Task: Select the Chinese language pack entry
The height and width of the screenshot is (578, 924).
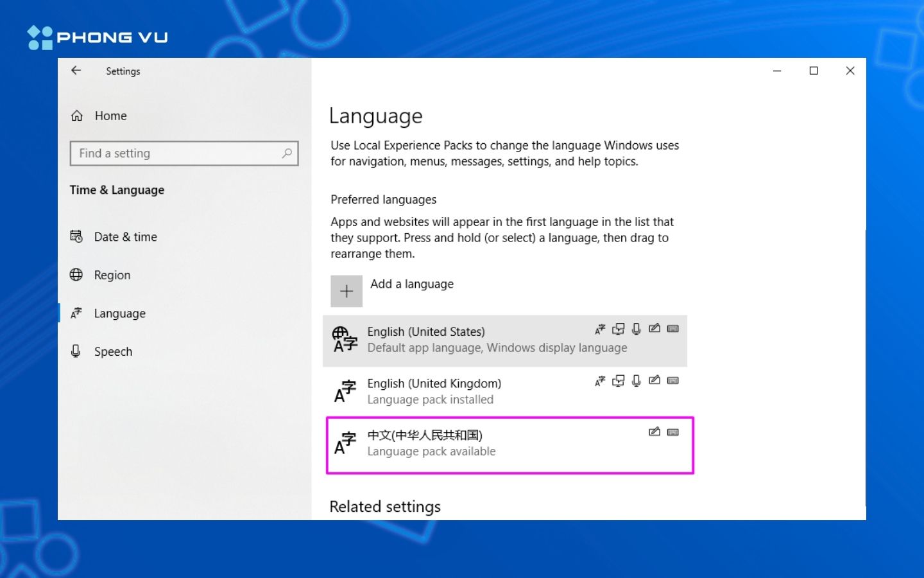Action: 449,444
